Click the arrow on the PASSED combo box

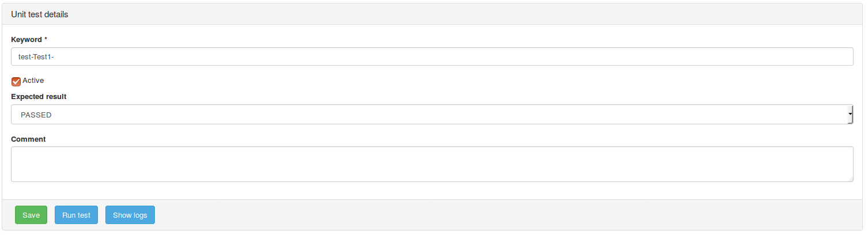click(x=850, y=115)
